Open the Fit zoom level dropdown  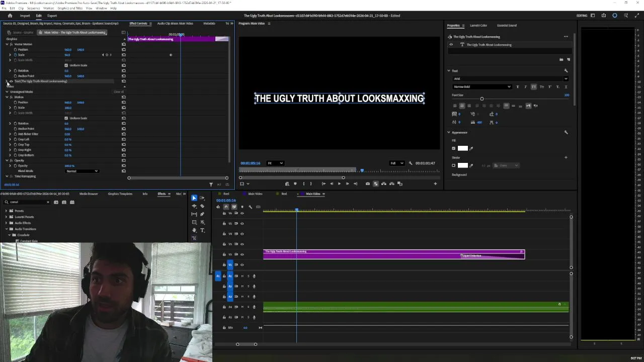pos(275,163)
